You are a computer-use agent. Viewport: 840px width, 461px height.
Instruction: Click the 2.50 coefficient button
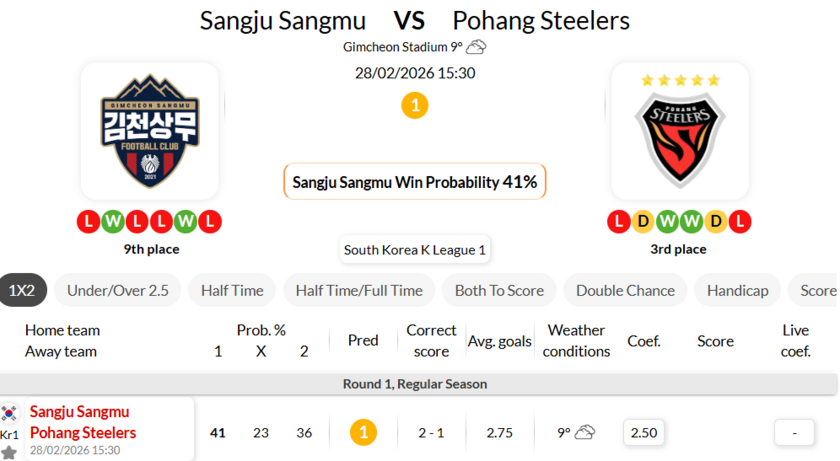645,432
